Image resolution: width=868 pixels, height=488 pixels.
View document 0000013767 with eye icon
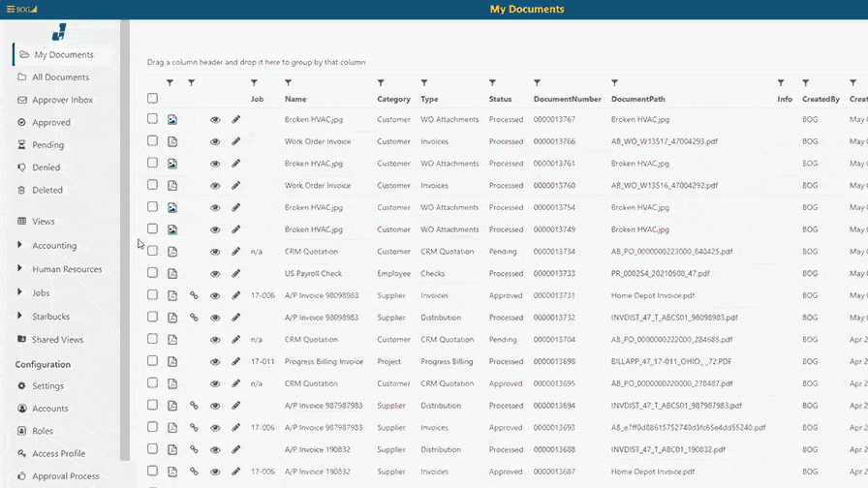[215, 119]
